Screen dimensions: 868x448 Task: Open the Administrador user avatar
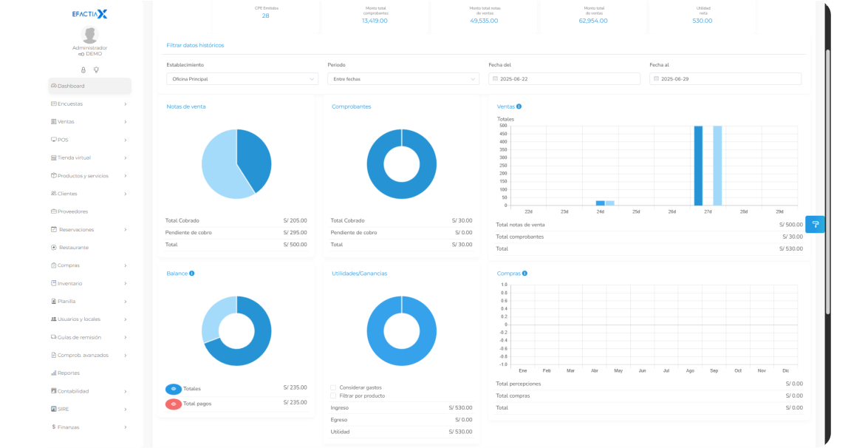(89, 34)
